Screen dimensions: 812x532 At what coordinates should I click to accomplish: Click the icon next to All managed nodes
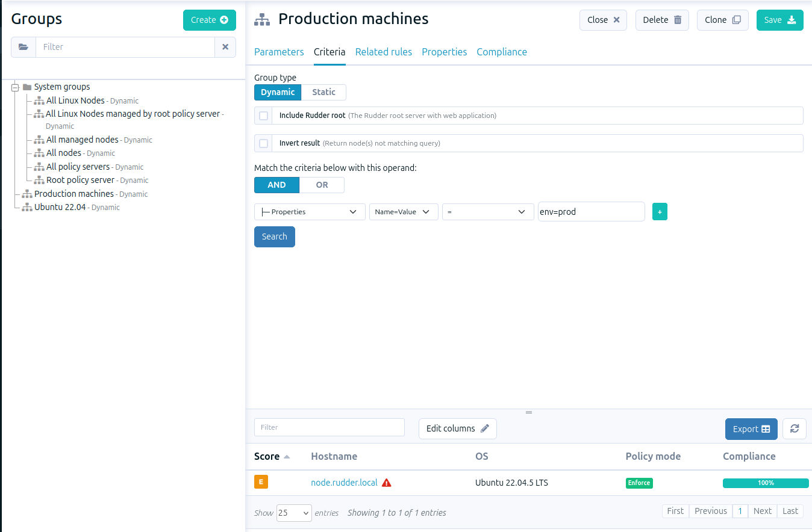pyautogui.click(x=39, y=140)
